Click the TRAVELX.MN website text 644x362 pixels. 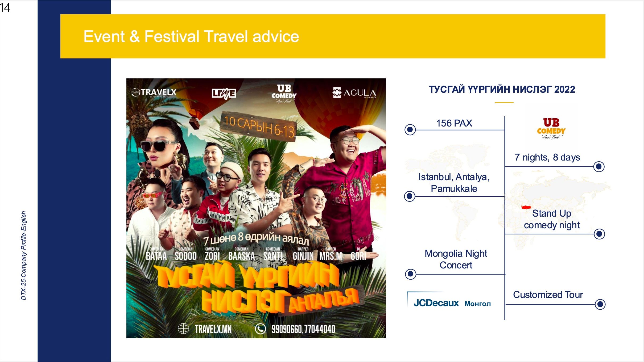(x=213, y=329)
